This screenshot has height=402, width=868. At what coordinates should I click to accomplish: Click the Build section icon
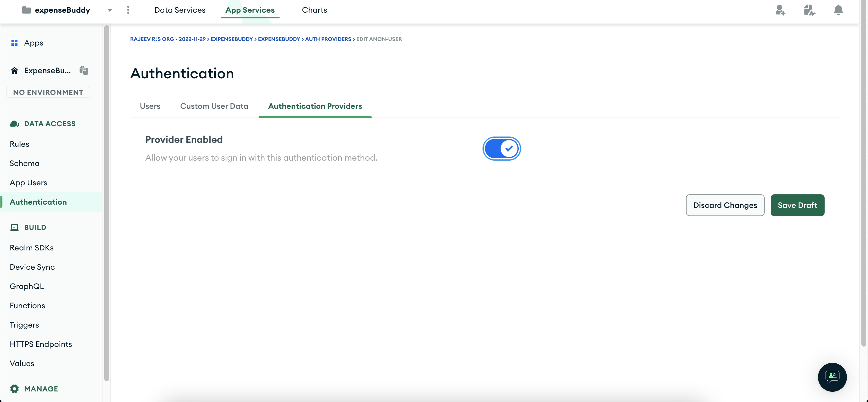pos(14,227)
